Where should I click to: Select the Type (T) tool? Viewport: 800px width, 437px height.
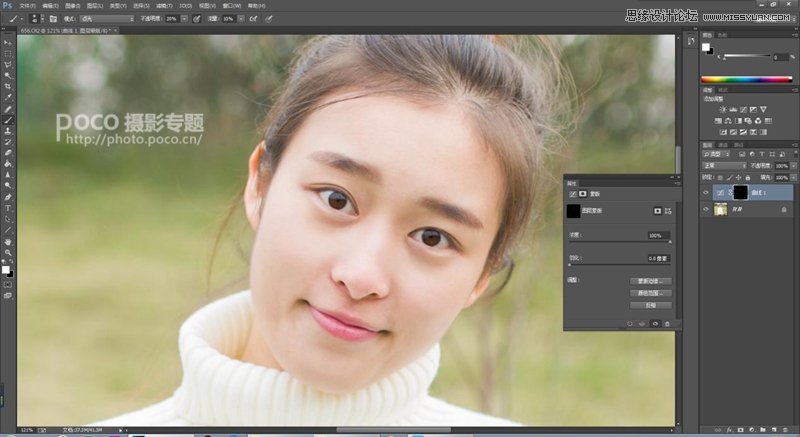tap(8, 207)
